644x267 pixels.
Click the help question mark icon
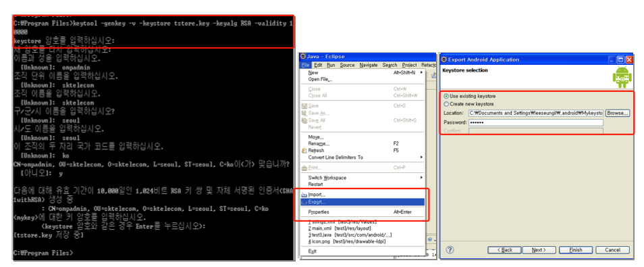pyautogui.click(x=450, y=249)
